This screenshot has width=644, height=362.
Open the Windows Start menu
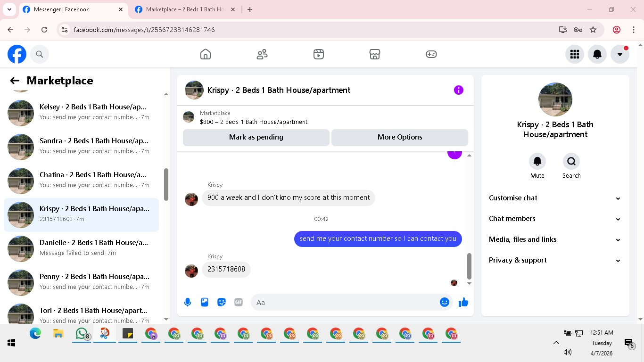pyautogui.click(x=11, y=343)
